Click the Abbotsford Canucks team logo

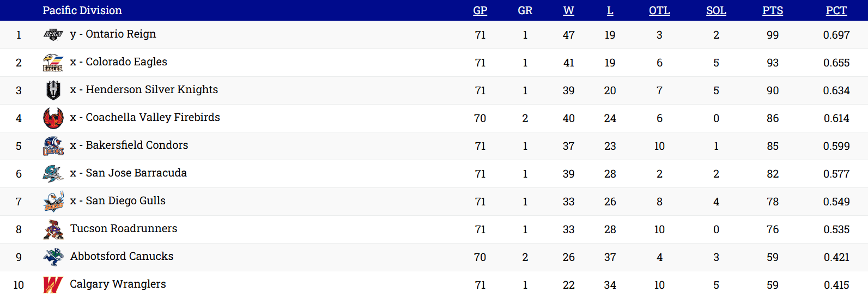pyautogui.click(x=53, y=257)
